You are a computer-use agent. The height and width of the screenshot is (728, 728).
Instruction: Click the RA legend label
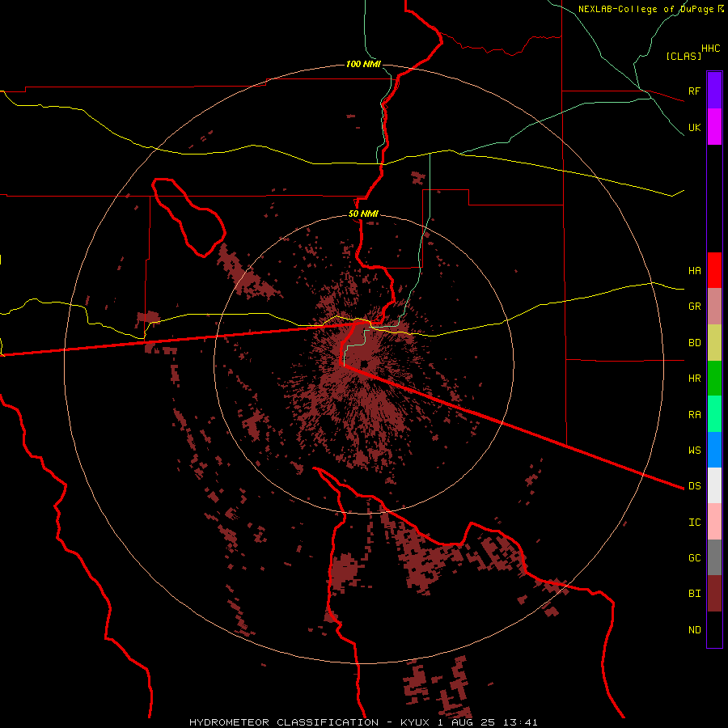694,414
